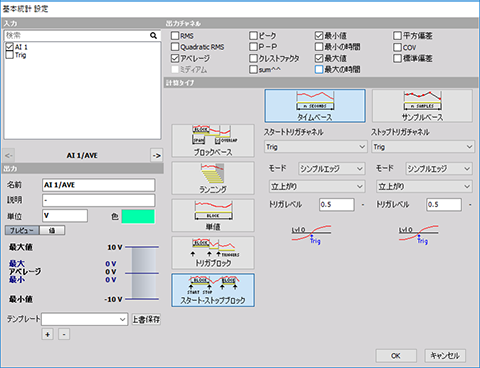
Task: Switch to the 値 tab
Action: [x=52, y=230]
